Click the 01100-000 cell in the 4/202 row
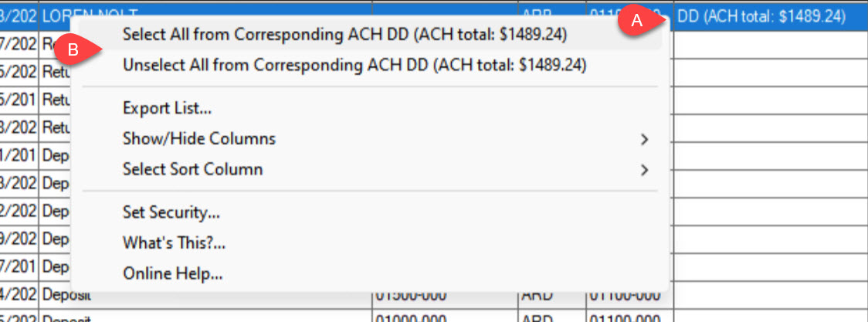This screenshot has width=868, height=322. pos(629,295)
